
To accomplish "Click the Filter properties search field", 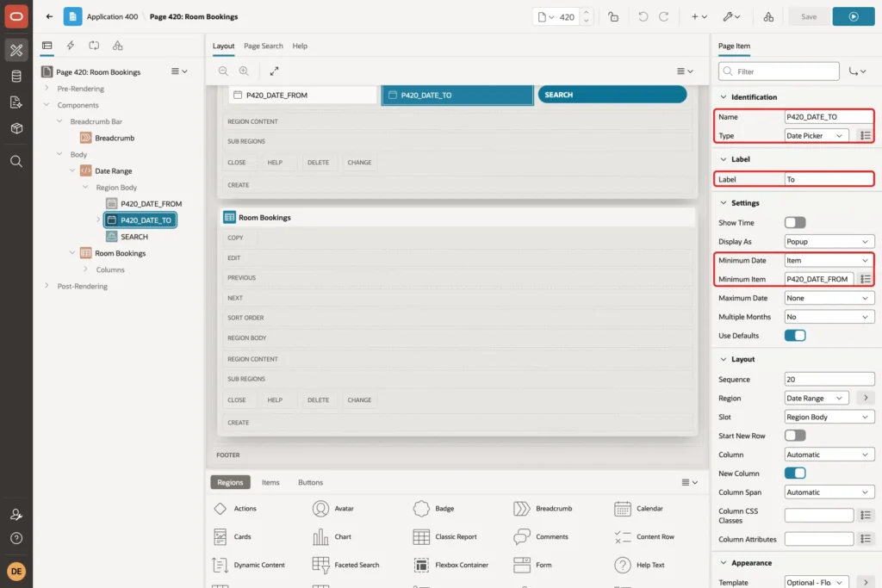I will click(779, 71).
